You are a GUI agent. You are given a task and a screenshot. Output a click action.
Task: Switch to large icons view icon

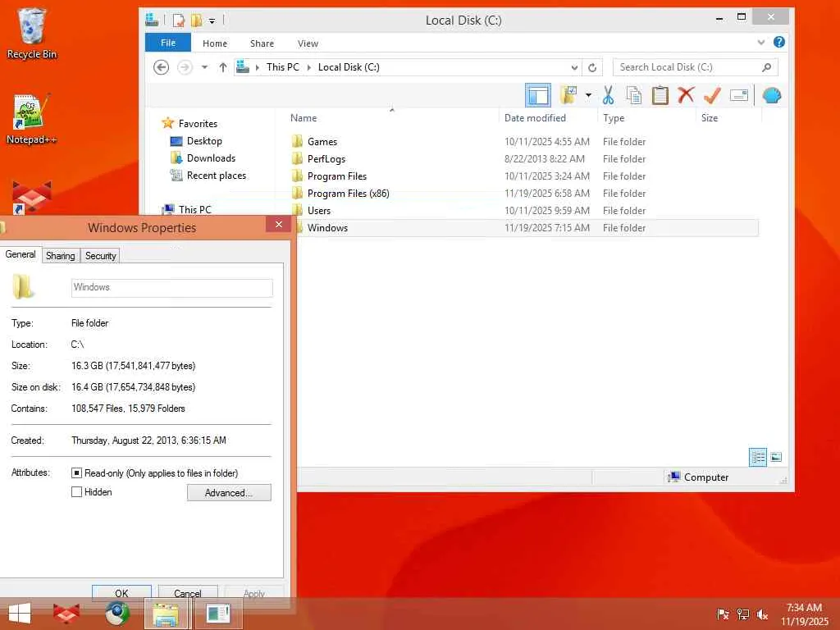776,457
